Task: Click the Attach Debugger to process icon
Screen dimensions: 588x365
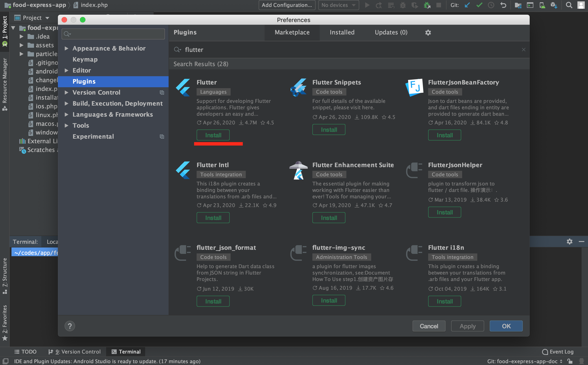Action: pyautogui.click(x=427, y=5)
